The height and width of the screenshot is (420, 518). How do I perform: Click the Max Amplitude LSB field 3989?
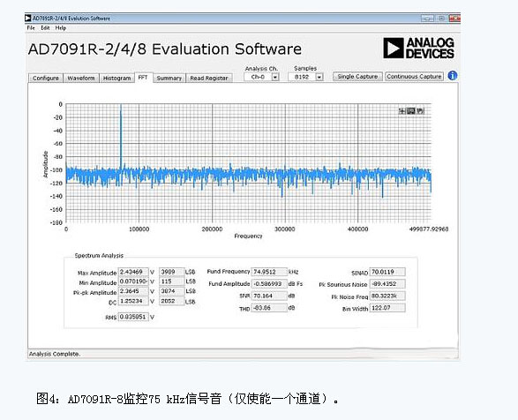pyautogui.click(x=171, y=272)
